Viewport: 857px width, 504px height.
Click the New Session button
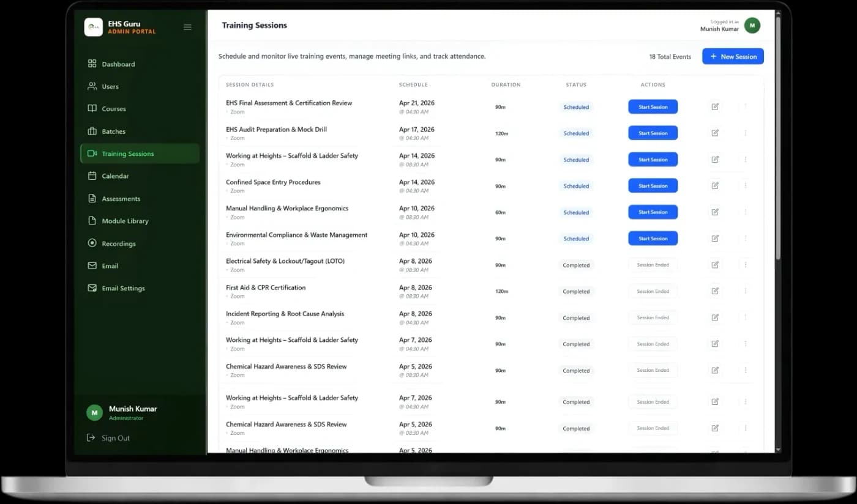[x=733, y=56]
